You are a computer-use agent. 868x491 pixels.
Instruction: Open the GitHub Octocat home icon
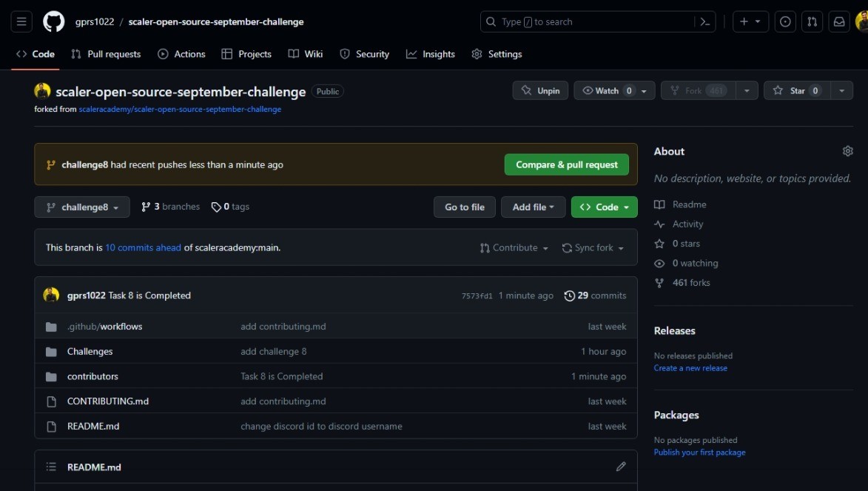click(52, 21)
